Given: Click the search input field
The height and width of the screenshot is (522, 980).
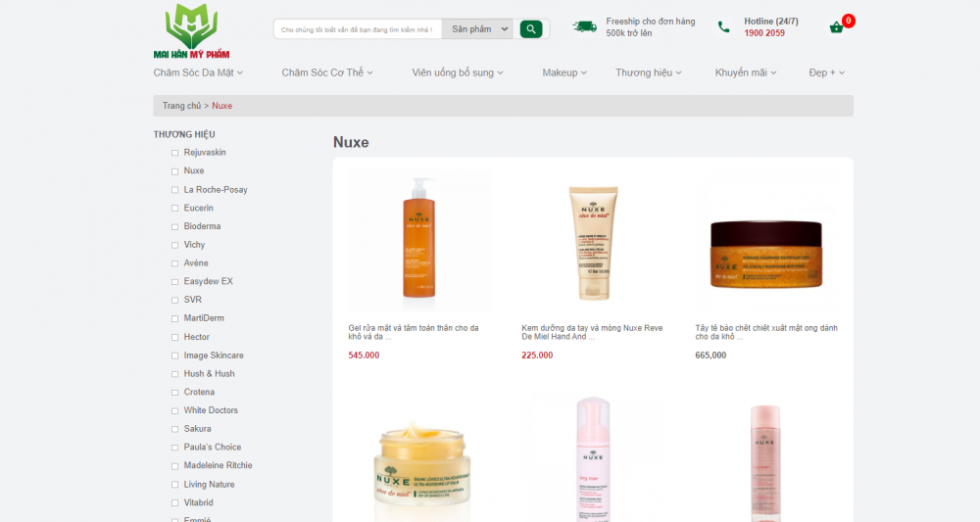Looking at the screenshot, I should point(358,29).
